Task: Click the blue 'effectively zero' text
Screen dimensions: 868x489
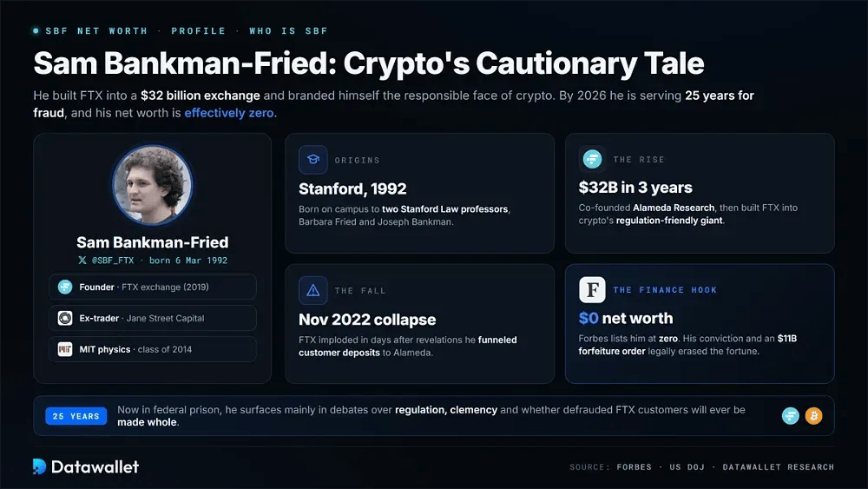Action: pos(229,113)
